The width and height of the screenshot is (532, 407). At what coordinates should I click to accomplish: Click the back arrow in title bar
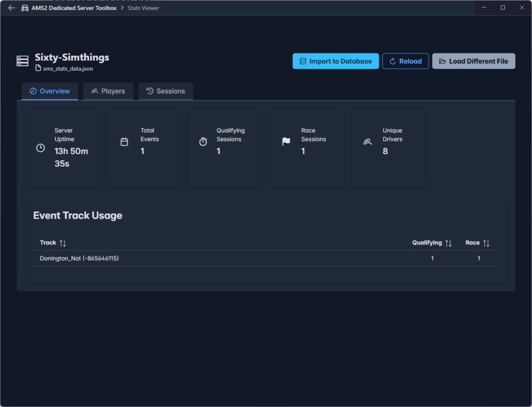(11, 8)
